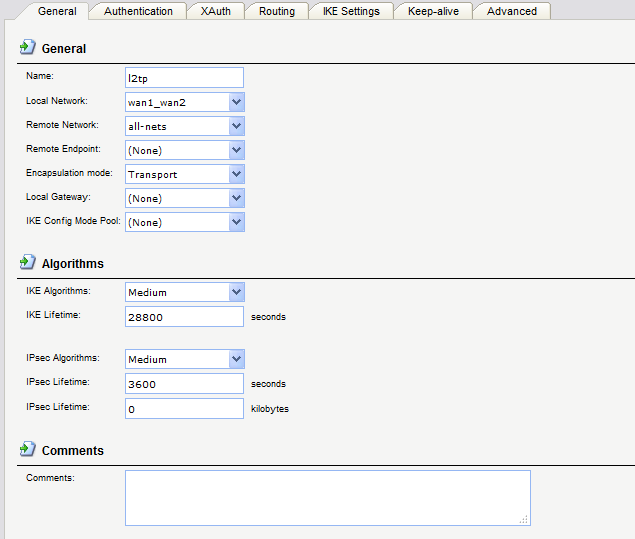The height and width of the screenshot is (539, 635).
Task: Click the IKE Lifetime seconds field
Action: point(184,317)
